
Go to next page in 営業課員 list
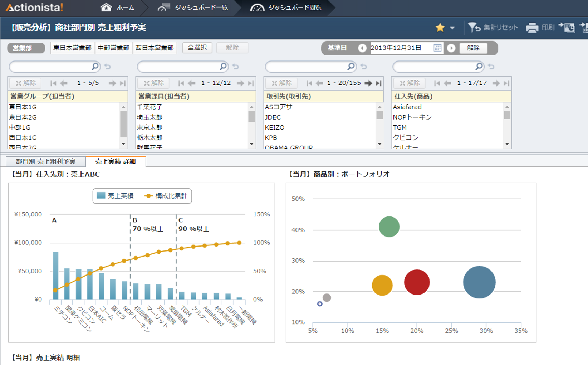240,83
